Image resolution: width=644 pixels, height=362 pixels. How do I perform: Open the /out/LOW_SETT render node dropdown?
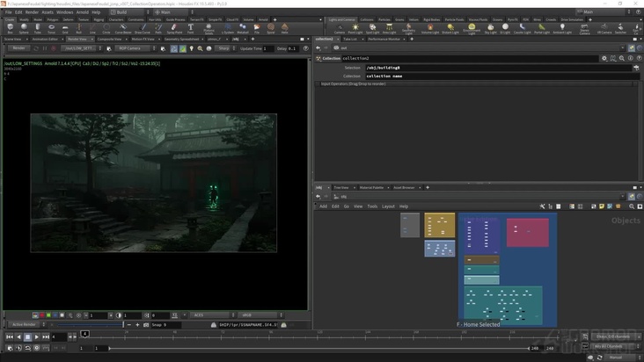81,48
